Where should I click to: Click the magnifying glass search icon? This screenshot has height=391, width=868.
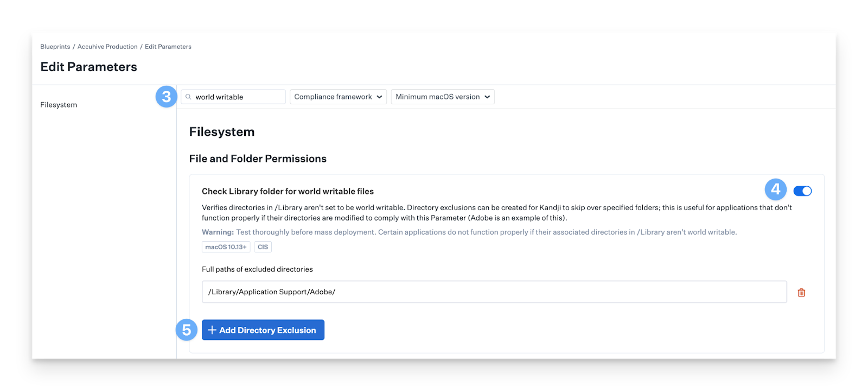point(188,97)
